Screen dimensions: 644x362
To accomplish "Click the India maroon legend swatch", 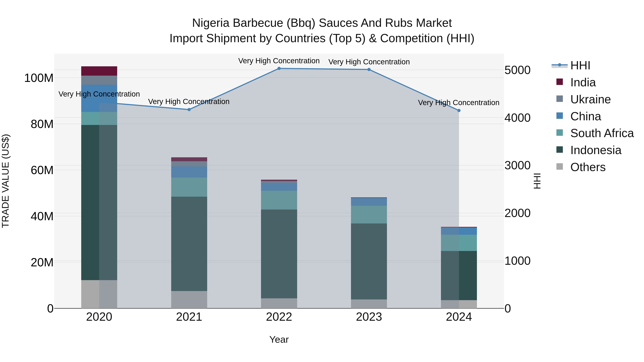I will click(560, 82).
